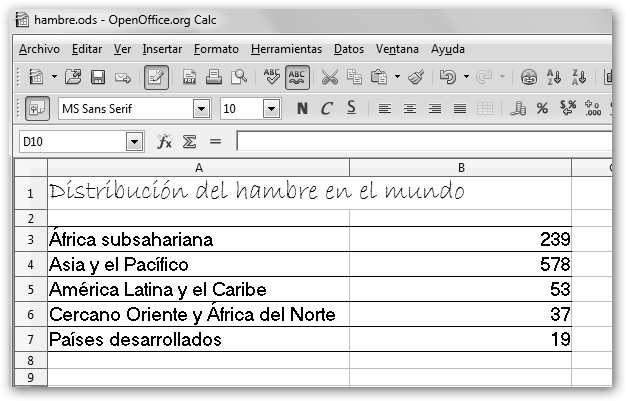The image size is (626, 401).
Task: Open the Formato menu
Action: [x=216, y=48]
